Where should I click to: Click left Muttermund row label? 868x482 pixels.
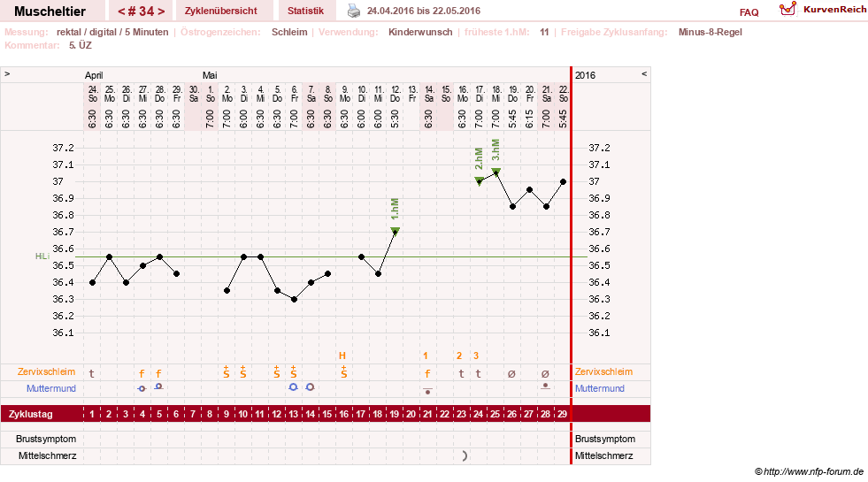coord(51,388)
